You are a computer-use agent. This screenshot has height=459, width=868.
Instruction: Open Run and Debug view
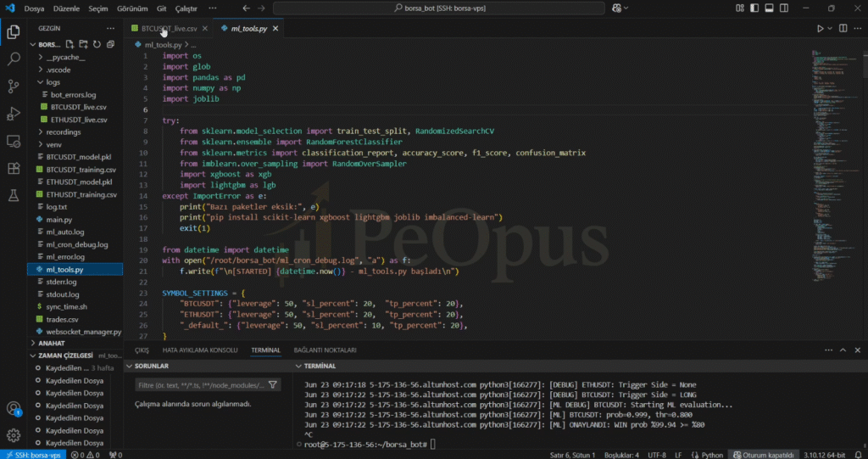coord(14,114)
